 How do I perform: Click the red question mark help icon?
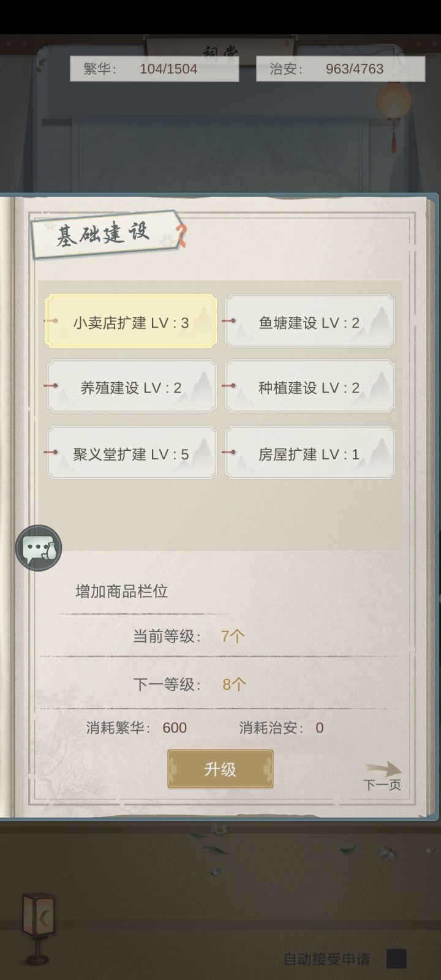[x=181, y=236]
